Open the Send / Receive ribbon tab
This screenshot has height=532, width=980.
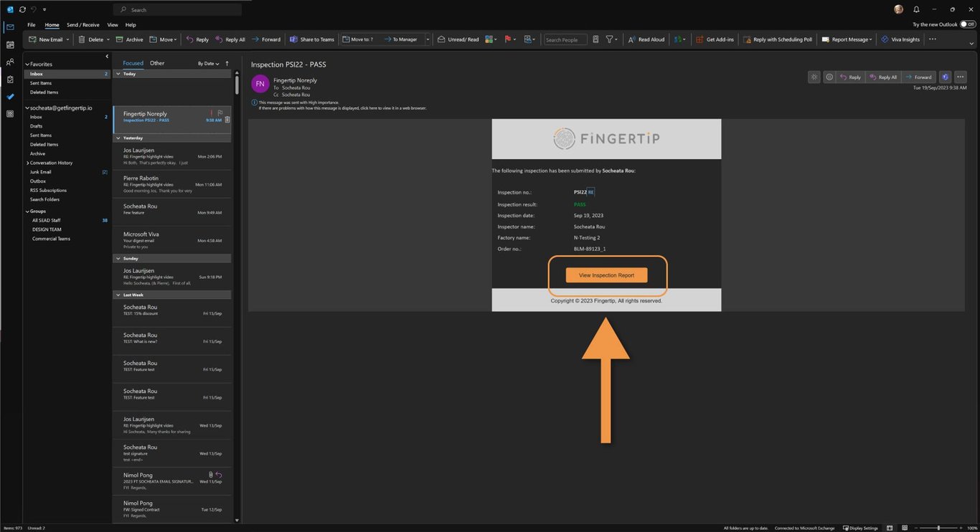point(83,24)
